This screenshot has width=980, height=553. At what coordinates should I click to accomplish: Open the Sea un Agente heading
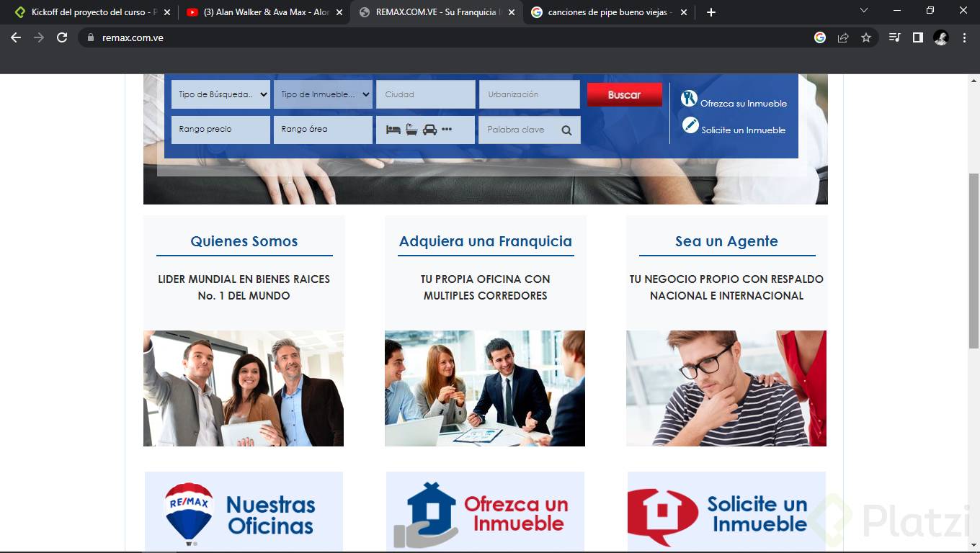pyautogui.click(x=726, y=241)
